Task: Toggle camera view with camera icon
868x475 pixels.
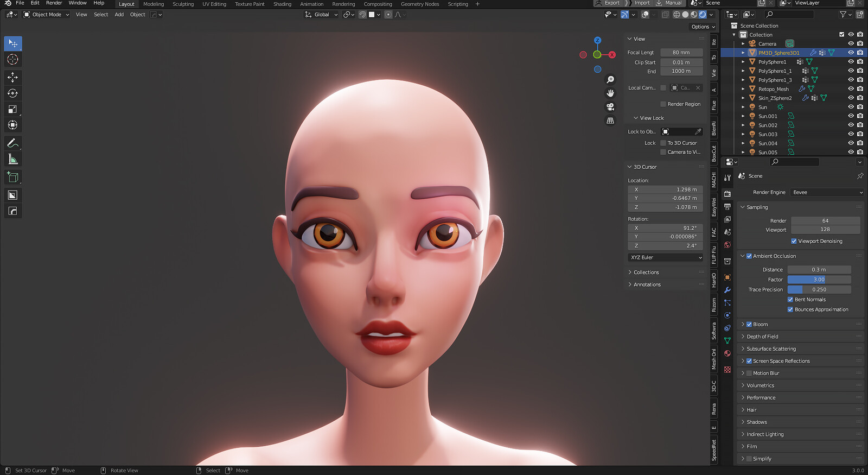Action: 610,107
